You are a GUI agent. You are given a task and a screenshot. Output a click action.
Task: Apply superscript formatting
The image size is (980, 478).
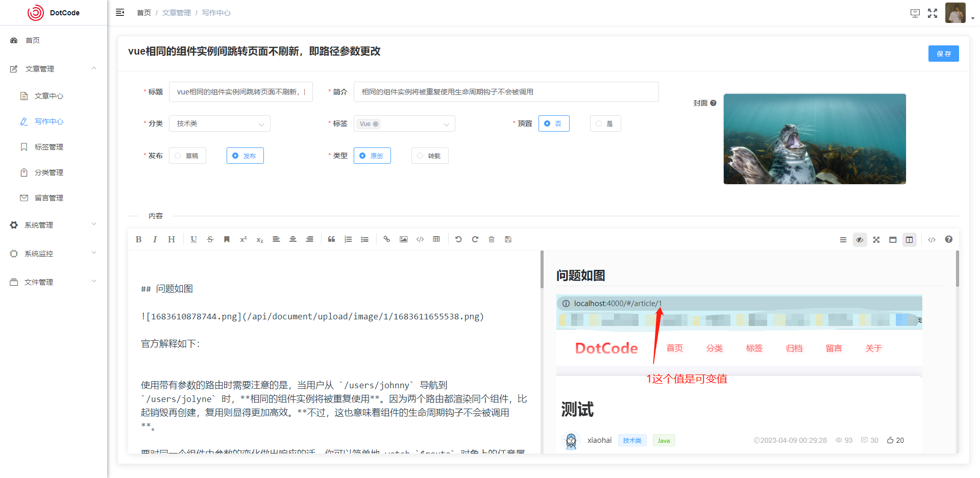coord(243,239)
